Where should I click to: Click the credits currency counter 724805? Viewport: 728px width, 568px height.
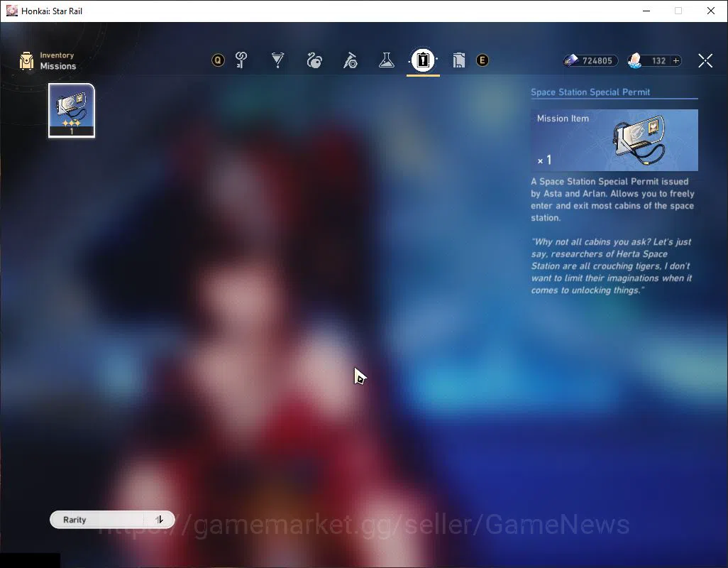tap(597, 61)
